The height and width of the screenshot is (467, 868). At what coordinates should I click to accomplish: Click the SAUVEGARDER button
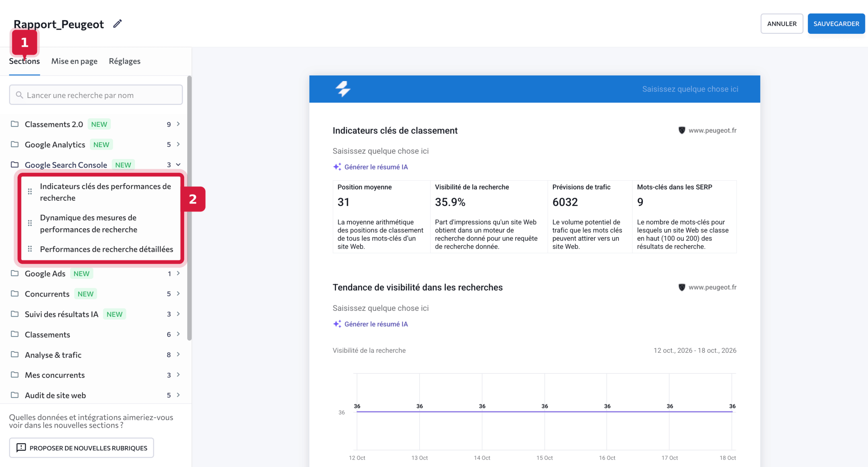[836, 24]
